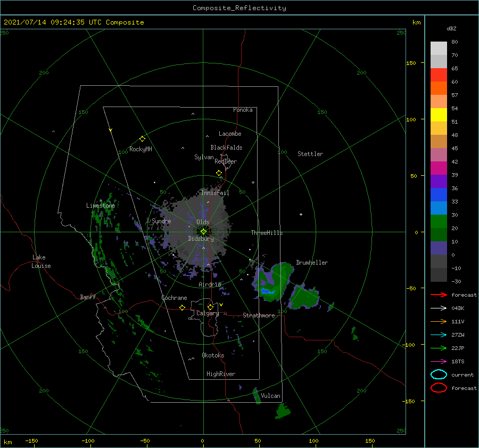
Task: Click the green echo cell south of Vulcan
Action: point(283,411)
